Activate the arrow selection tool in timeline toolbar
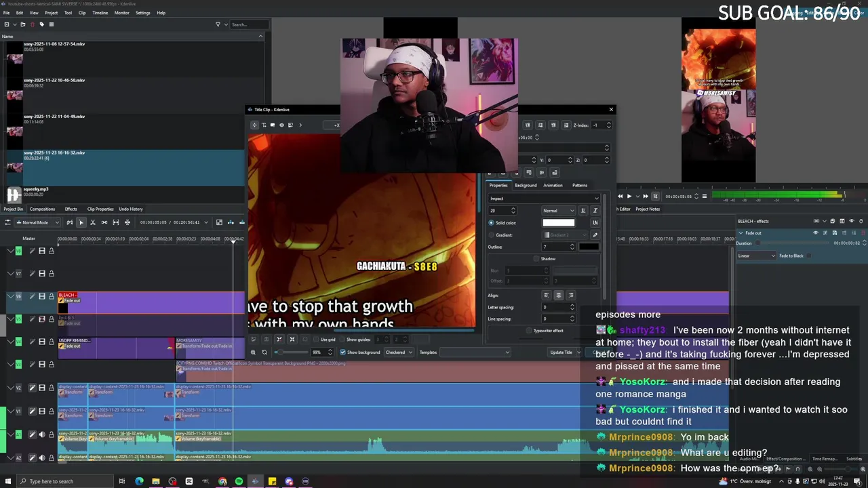 [x=81, y=222]
